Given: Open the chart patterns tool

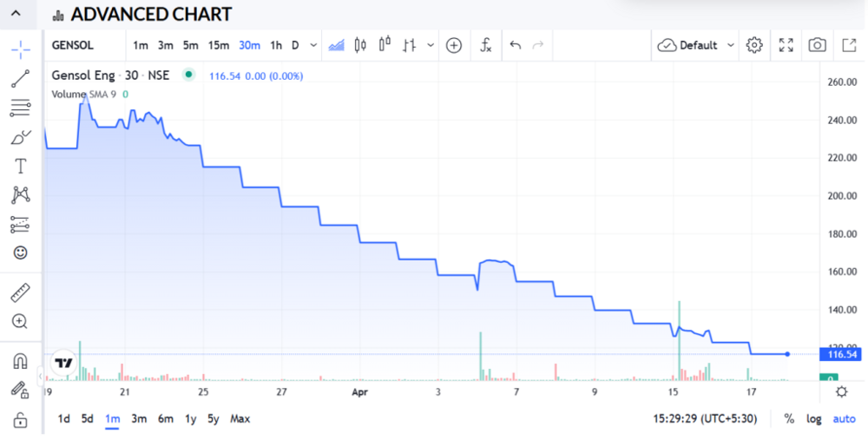Looking at the screenshot, I should pos(20,195).
